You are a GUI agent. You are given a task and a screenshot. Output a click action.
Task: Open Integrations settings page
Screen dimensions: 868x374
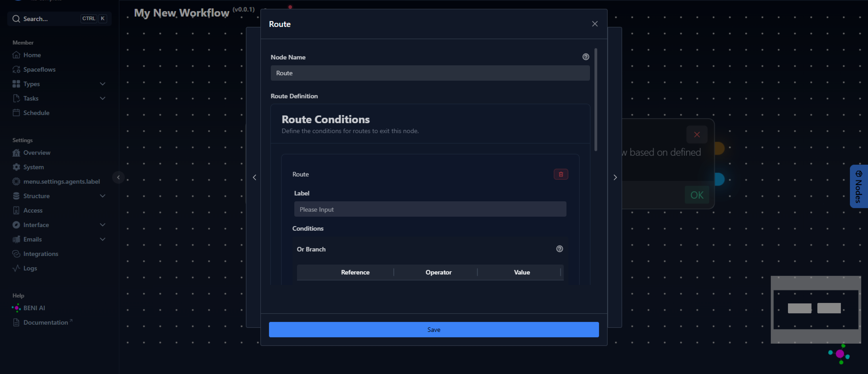tap(41, 254)
